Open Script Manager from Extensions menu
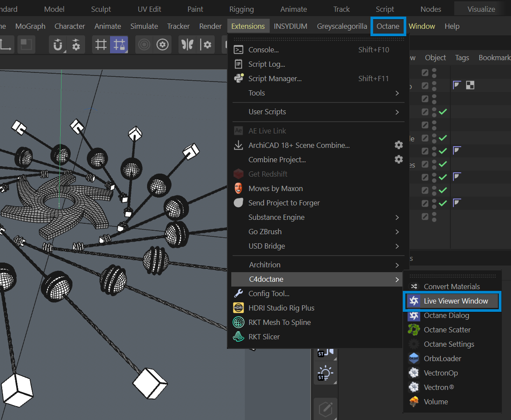The height and width of the screenshot is (420, 511). coord(274,79)
